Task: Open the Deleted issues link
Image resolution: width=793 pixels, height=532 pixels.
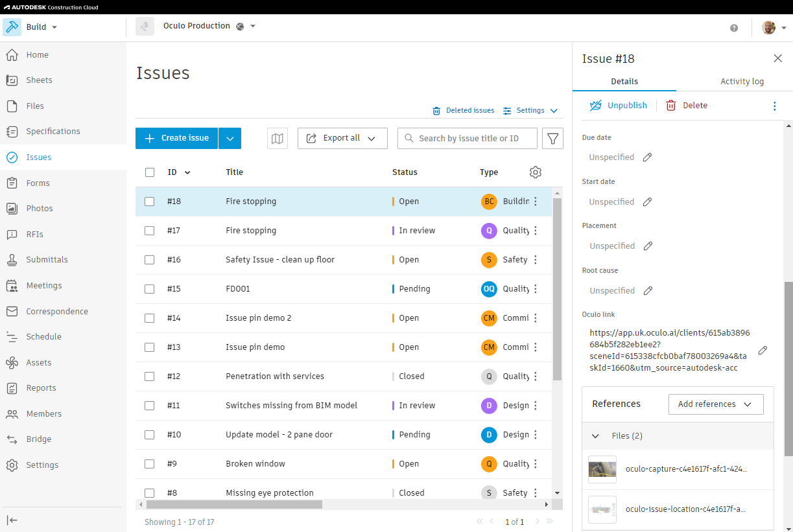Action: [x=463, y=111]
